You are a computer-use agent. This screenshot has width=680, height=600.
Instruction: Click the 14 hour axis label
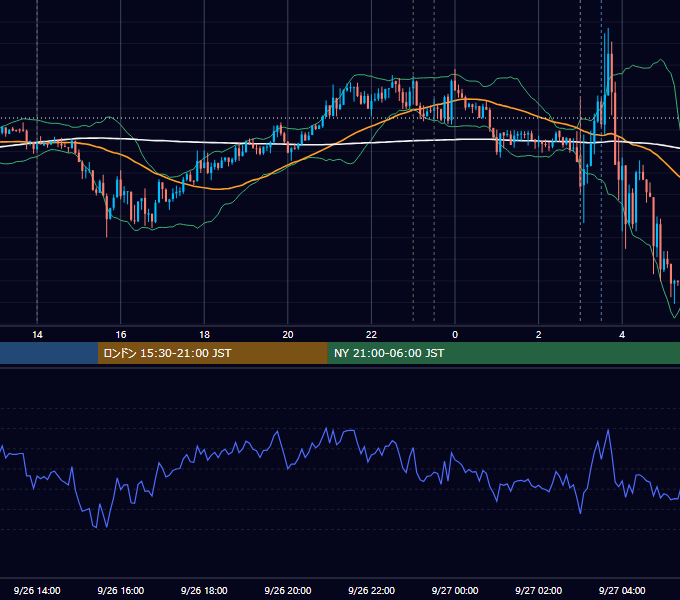(x=37, y=335)
